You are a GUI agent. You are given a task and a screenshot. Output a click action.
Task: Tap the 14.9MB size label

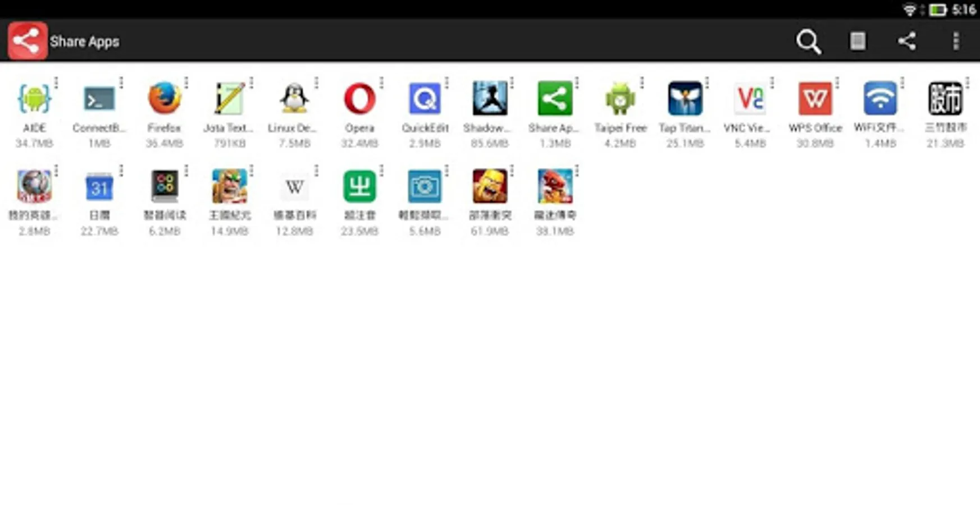click(x=230, y=231)
